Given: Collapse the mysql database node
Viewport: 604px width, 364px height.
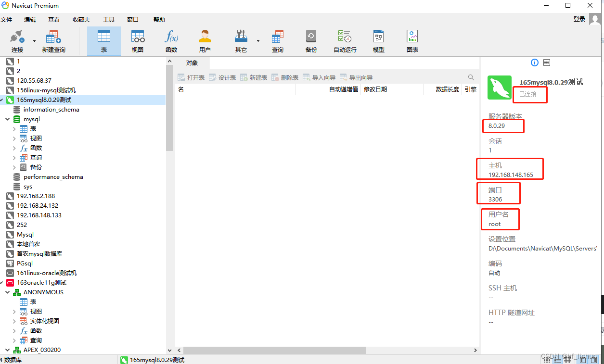Looking at the screenshot, I should (x=8, y=119).
